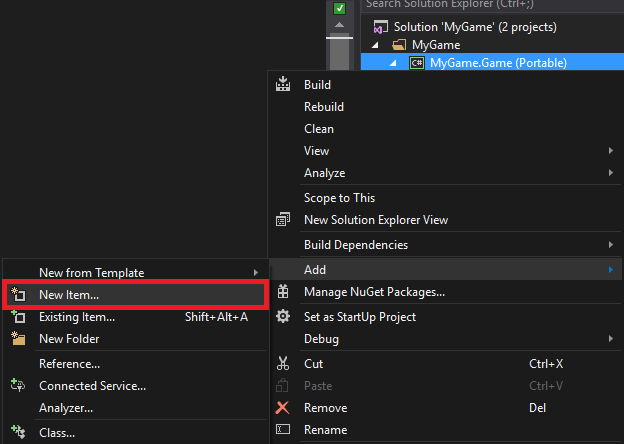Collapse the MyGame.Game (Portable) project node
This screenshot has height=444, width=624.
pyautogui.click(x=393, y=63)
